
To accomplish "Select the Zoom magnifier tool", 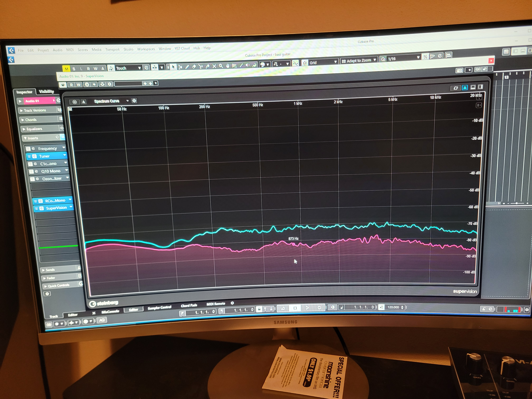I will [x=221, y=66].
